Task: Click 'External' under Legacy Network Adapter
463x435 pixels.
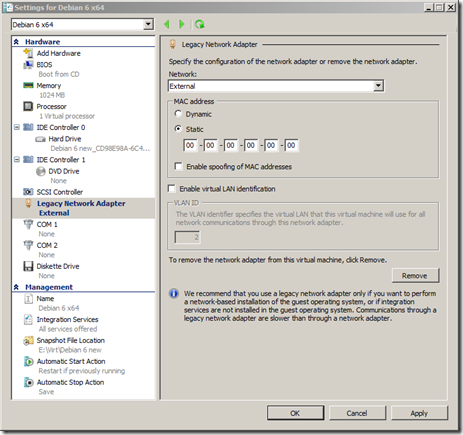Action: click(x=54, y=213)
